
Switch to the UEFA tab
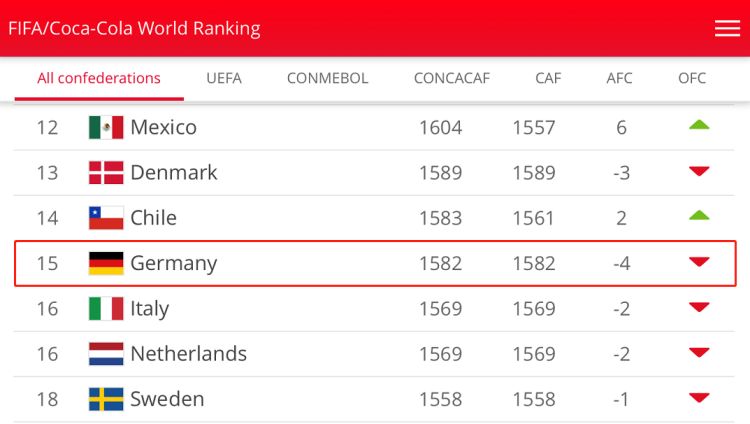point(224,78)
